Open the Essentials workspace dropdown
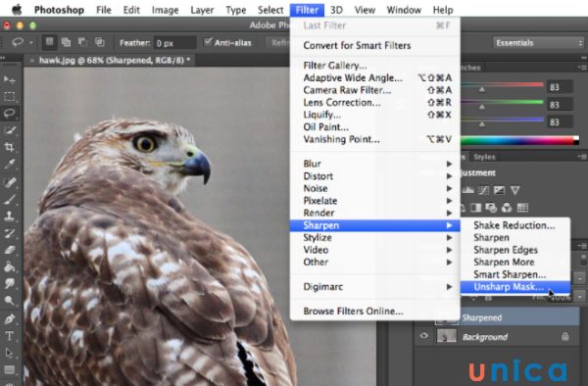The image size is (588, 386). 538,43
